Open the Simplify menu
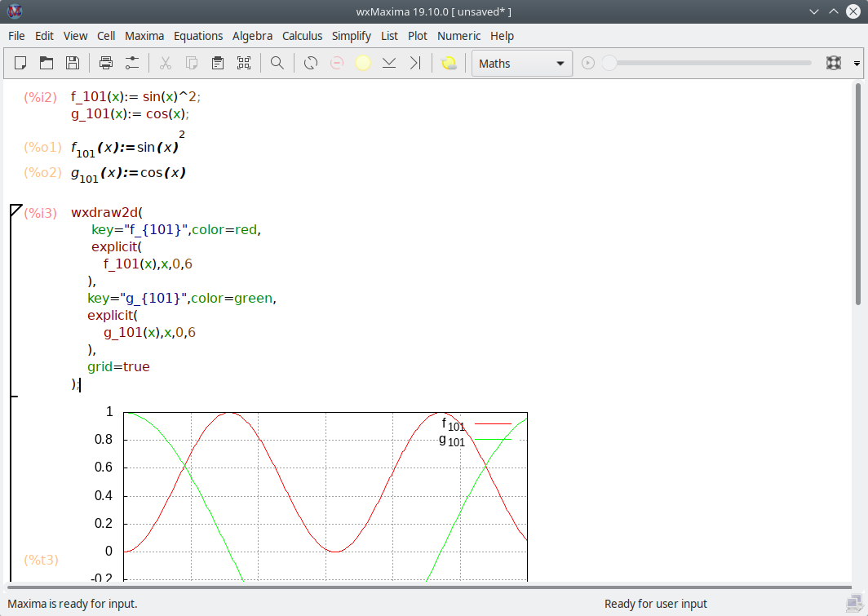This screenshot has width=868, height=616. pos(352,36)
